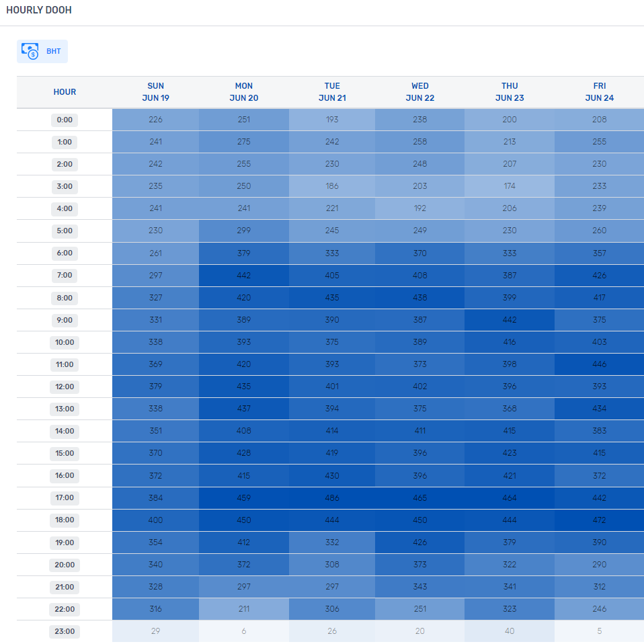Click the Sunday 18:00 cell showing 400

(156, 520)
